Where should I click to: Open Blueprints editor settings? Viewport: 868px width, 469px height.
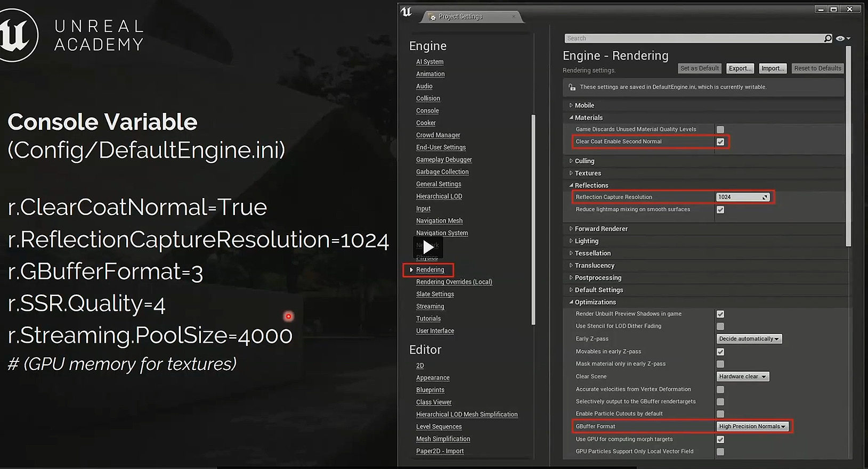[430, 390]
